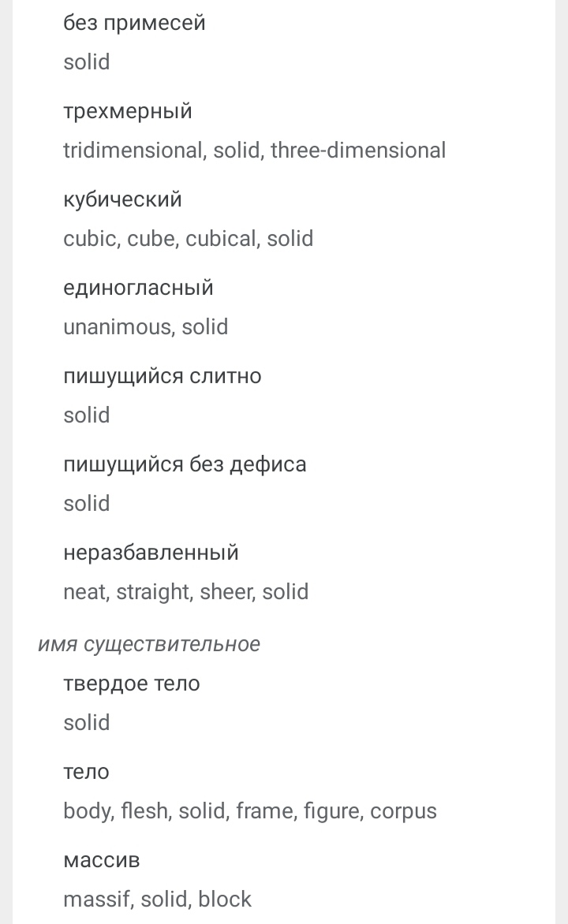Select the translation 'без примесей'
This screenshot has width=568, height=924.
(134, 24)
